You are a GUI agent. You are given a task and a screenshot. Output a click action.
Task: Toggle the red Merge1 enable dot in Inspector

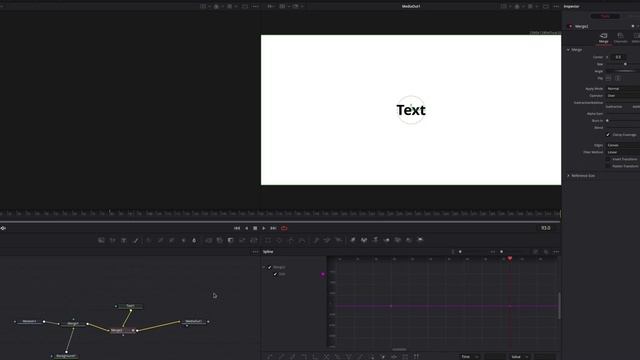(x=571, y=27)
